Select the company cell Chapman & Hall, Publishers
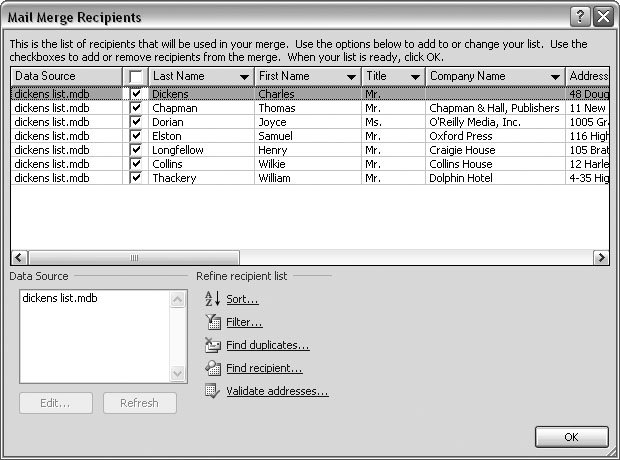Viewport: 620px width, 460px height. (494, 108)
